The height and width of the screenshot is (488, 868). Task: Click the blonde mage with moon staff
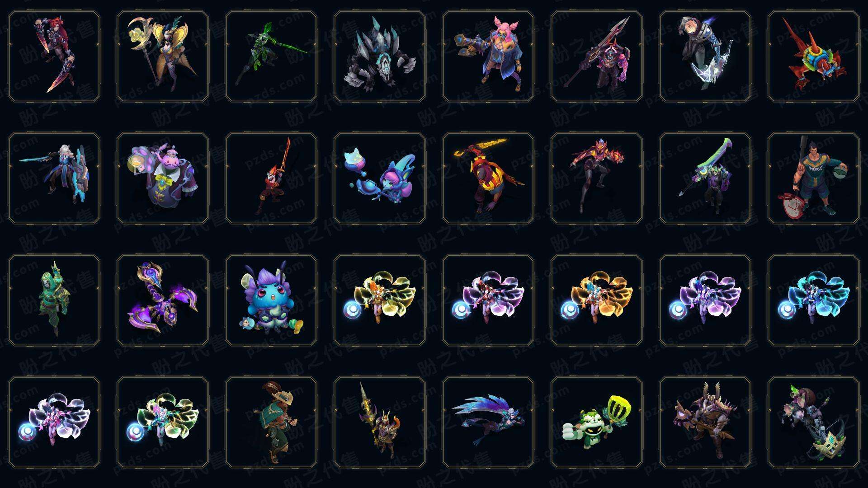pyautogui.click(x=163, y=56)
